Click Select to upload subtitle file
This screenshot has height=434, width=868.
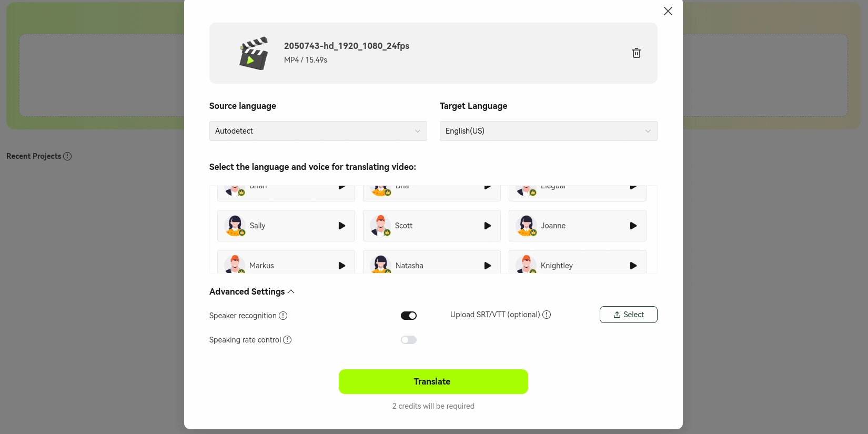[628, 315]
